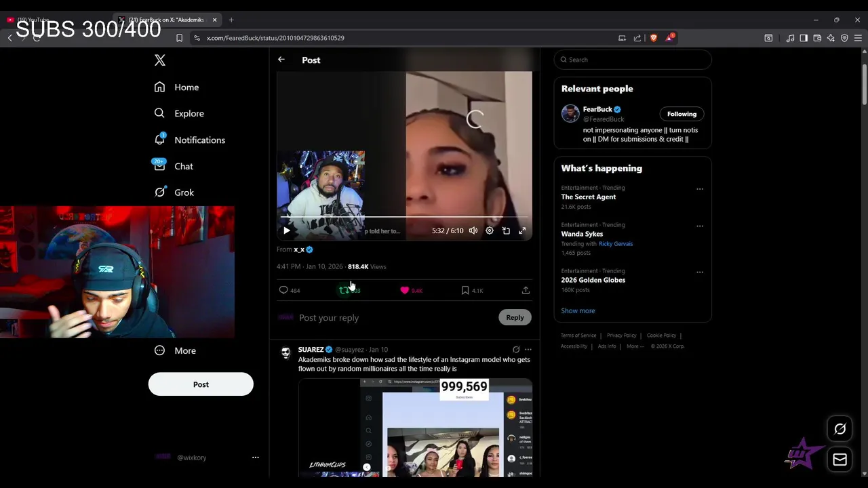The height and width of the screenshot is (488, 868).
Task: Click the Brave Shields lion icon
Action: click(x=654, y=38)
